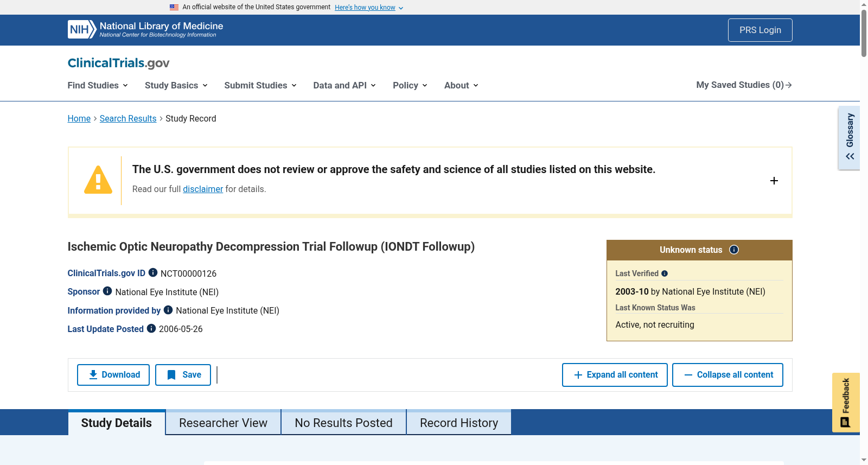
Task: Click the scrollbar down arrow
Action: point(864,460)
